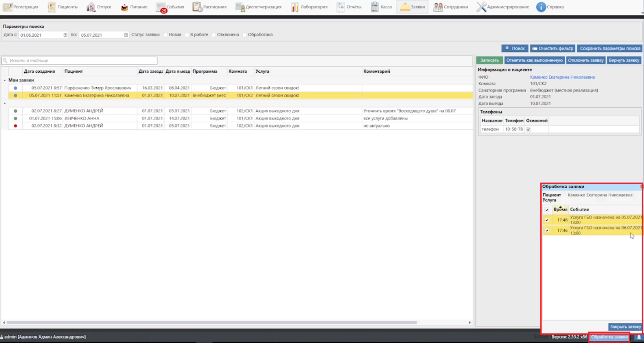Uncheck the 05.07.2021 ГБО event checkbox
The image size is (644, 343).
point(547,220)
